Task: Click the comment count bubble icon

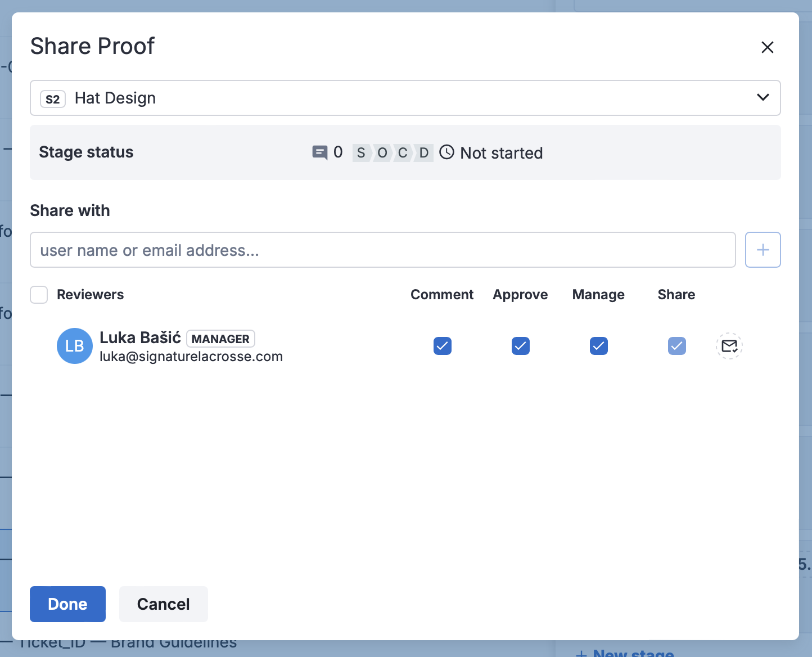Action: 319,152
